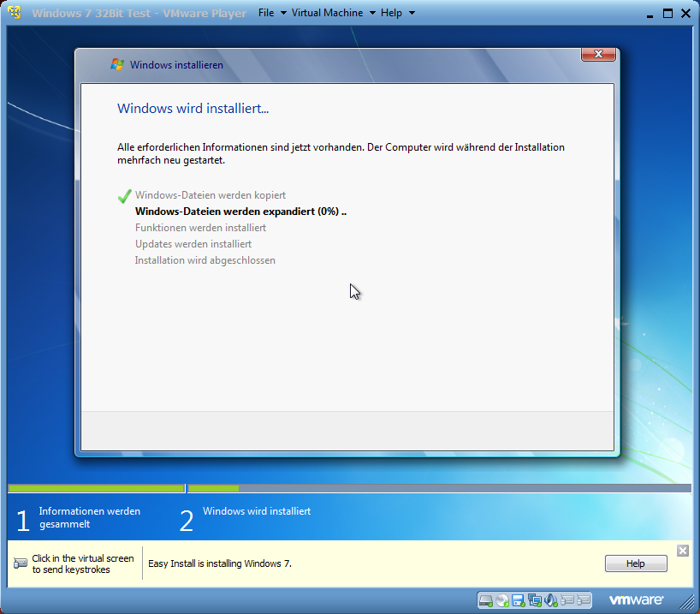Click the sound card status icon
This screenshot has width=700, height=614.
click(551, 600)
